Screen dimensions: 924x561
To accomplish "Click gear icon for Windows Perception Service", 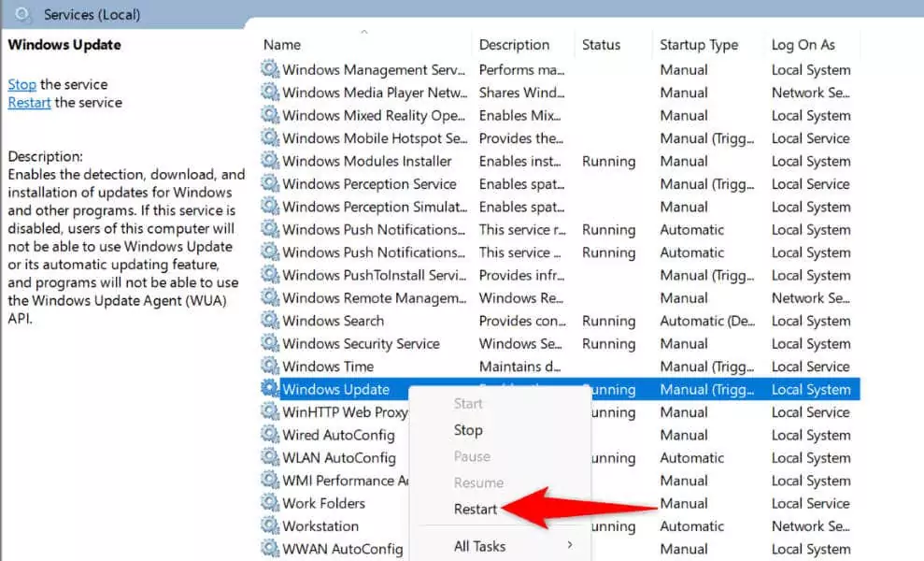I will point(270,183).
